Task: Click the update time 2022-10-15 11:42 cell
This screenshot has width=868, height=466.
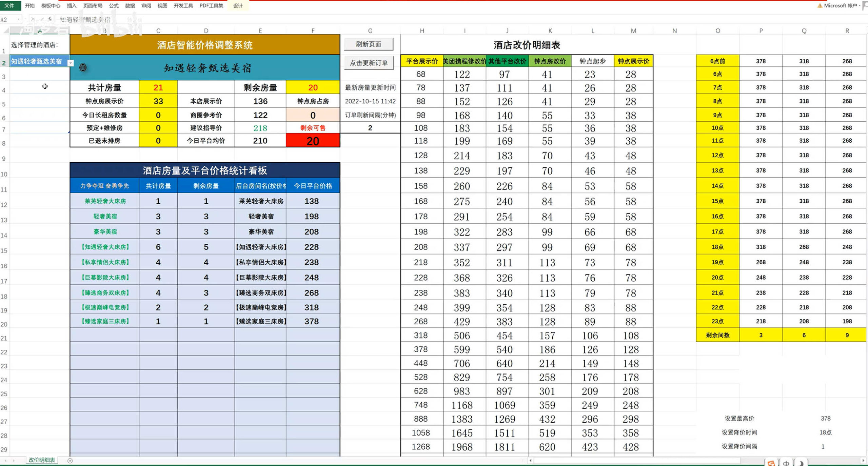Action: tap(370, 101)
